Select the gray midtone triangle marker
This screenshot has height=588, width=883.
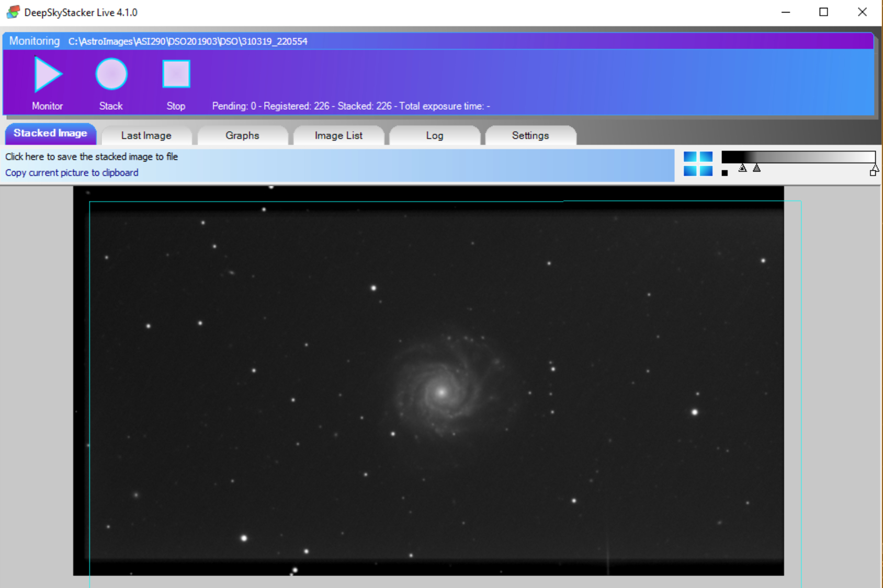(x=756, y=168)
